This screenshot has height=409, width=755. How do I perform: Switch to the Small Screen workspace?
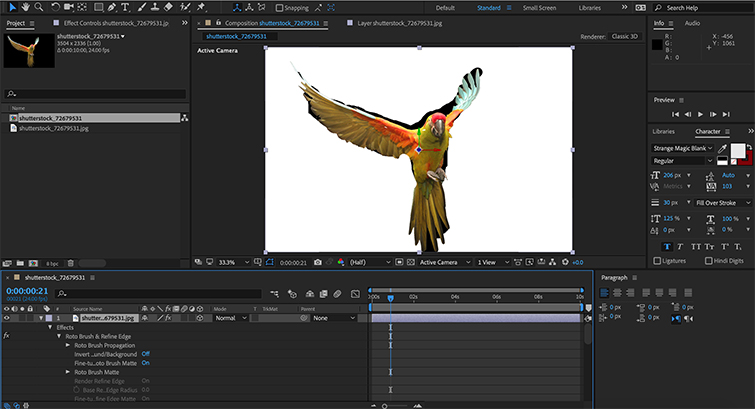click(539, 8)
